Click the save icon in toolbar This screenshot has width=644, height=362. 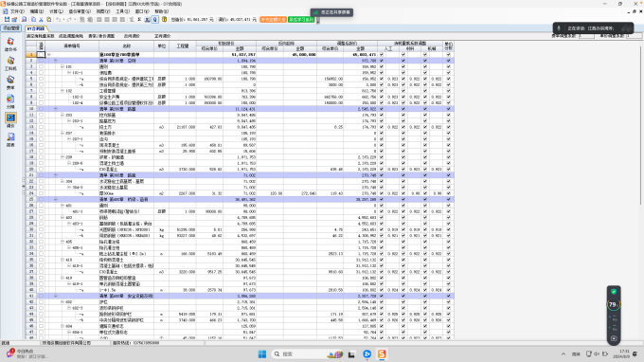[x=7, y=19]
